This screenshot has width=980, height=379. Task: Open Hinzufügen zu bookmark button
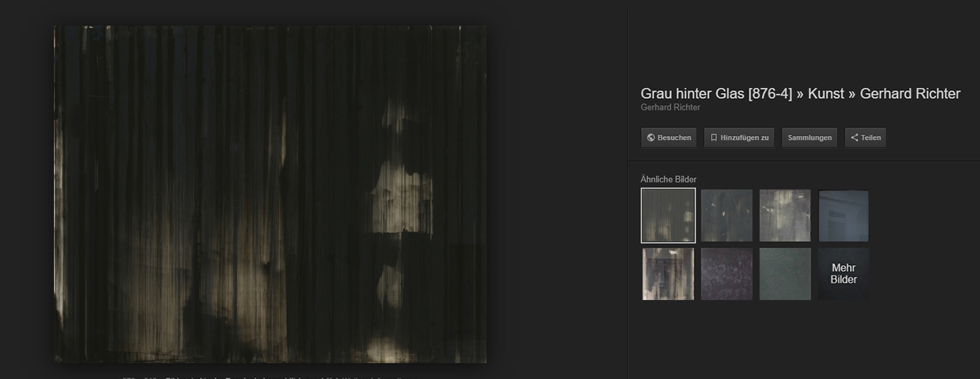(x=739, y=137)
